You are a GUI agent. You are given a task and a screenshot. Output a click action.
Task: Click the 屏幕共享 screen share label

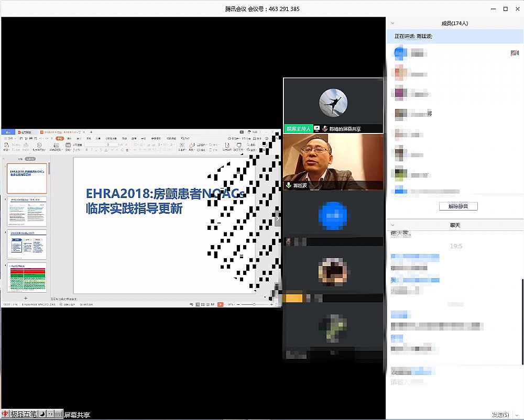(x=77, y=415)
